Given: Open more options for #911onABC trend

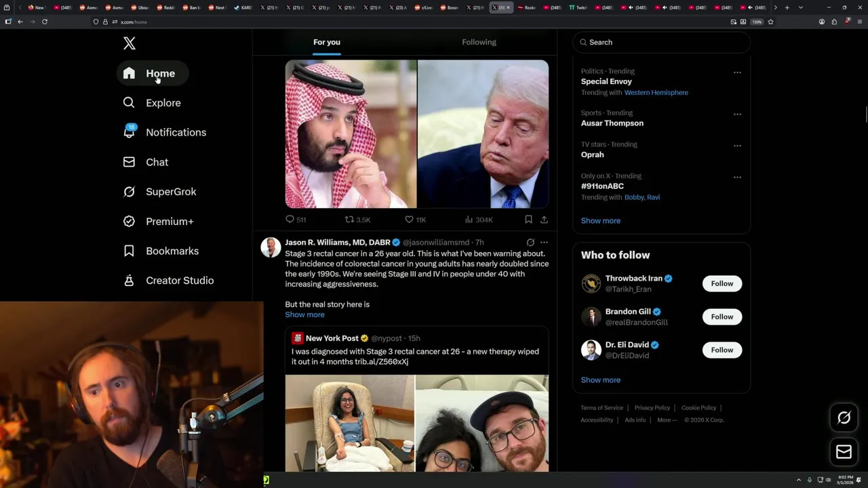Looking at the screenshot, I should [737, 178].
